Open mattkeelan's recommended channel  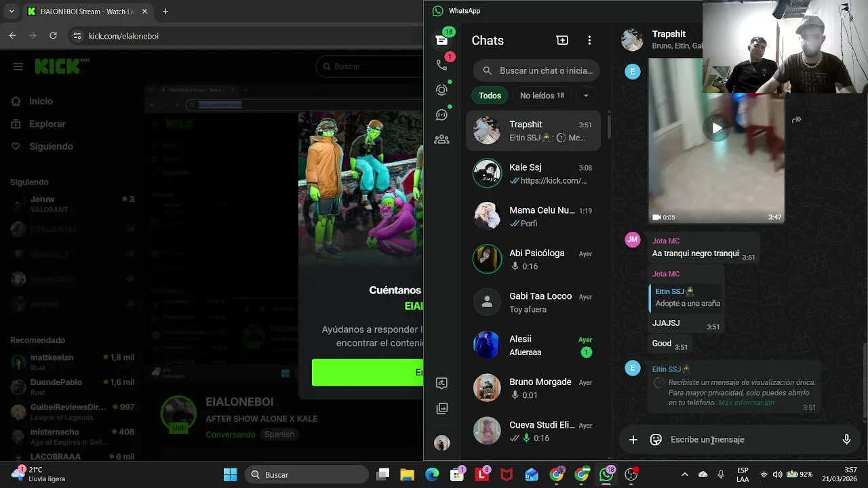pos(72,362)
